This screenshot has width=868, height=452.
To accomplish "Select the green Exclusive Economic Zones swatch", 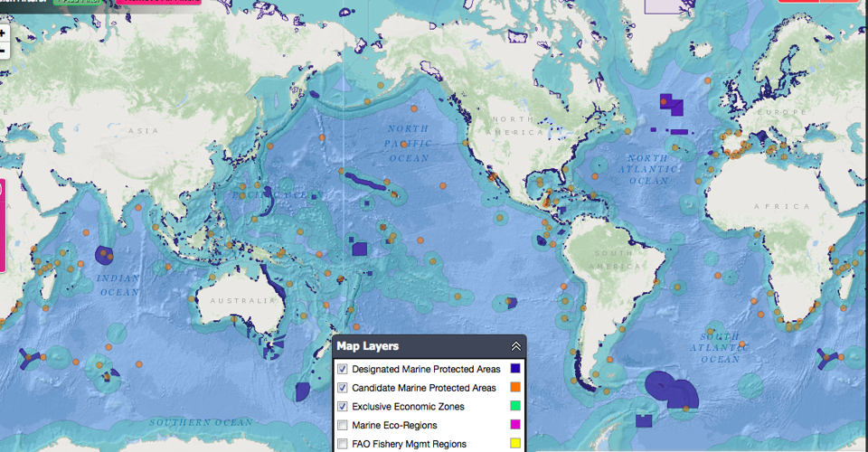I will (x=515, y=407).
